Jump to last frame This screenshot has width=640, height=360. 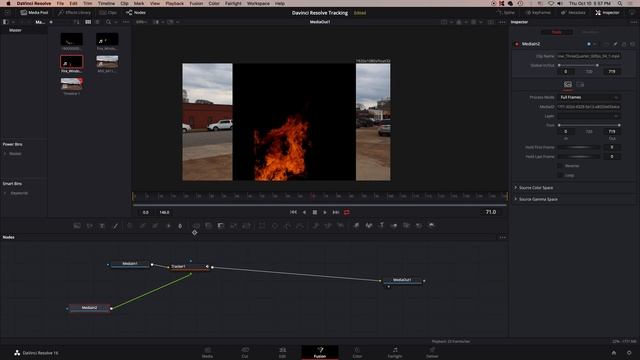pos(336,212)
